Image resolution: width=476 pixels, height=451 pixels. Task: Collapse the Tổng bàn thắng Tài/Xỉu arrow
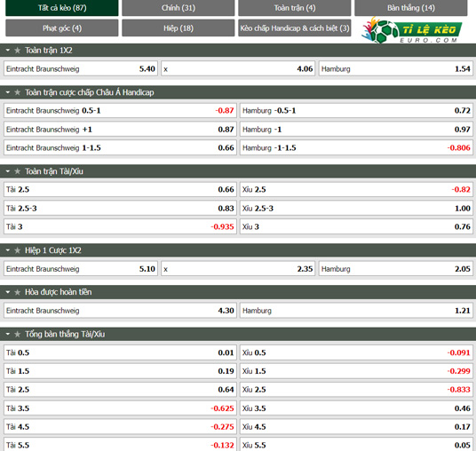tap(8, 334)
